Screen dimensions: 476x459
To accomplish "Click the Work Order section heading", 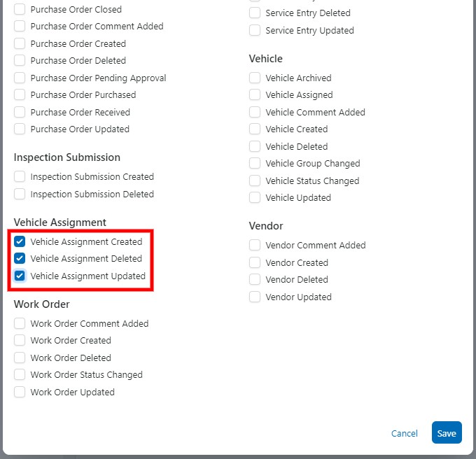I will [42, 304].
